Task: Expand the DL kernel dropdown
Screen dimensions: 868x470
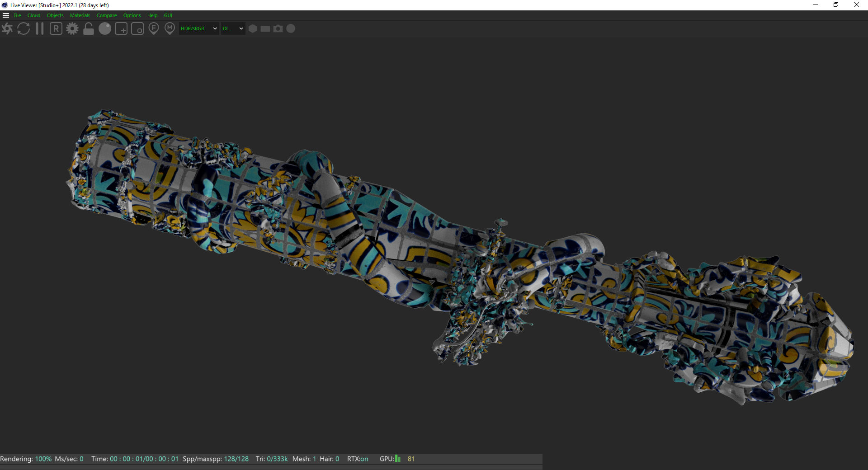Action: (x=233, y=28)
